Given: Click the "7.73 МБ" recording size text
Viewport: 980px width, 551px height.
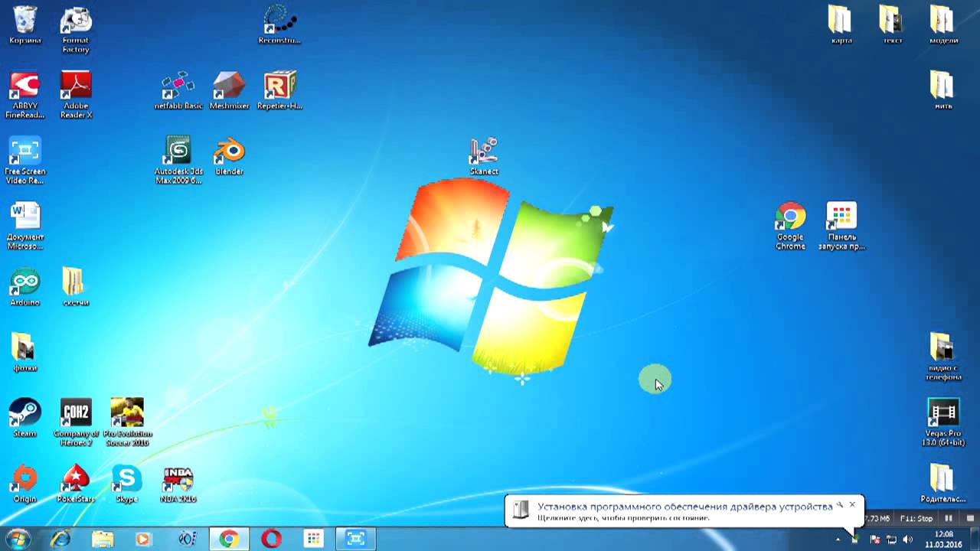Looking at the screenshot, I should [877, 518].
